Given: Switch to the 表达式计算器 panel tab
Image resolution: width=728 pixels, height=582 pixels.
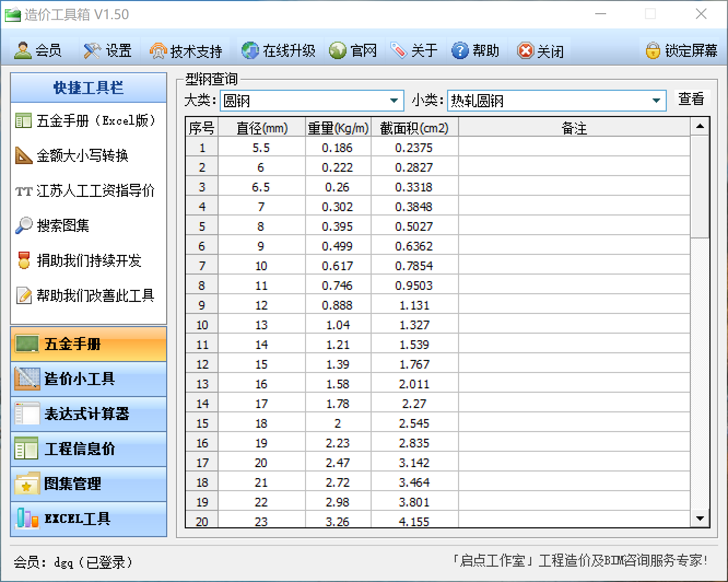Looking at the screenshot, I should click(x=89, y=414).
